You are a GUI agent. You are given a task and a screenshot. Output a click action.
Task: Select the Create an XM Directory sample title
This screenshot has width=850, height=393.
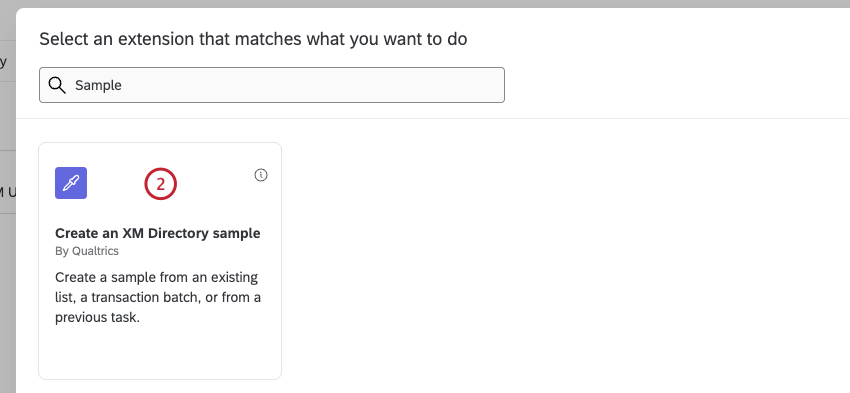[158, 233]
